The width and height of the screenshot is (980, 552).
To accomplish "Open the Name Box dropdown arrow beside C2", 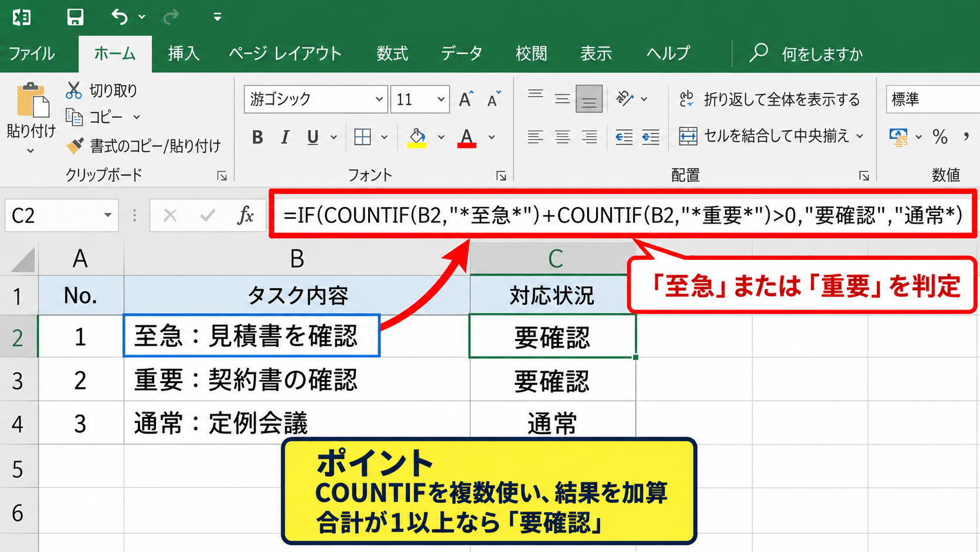I will 108,215.
